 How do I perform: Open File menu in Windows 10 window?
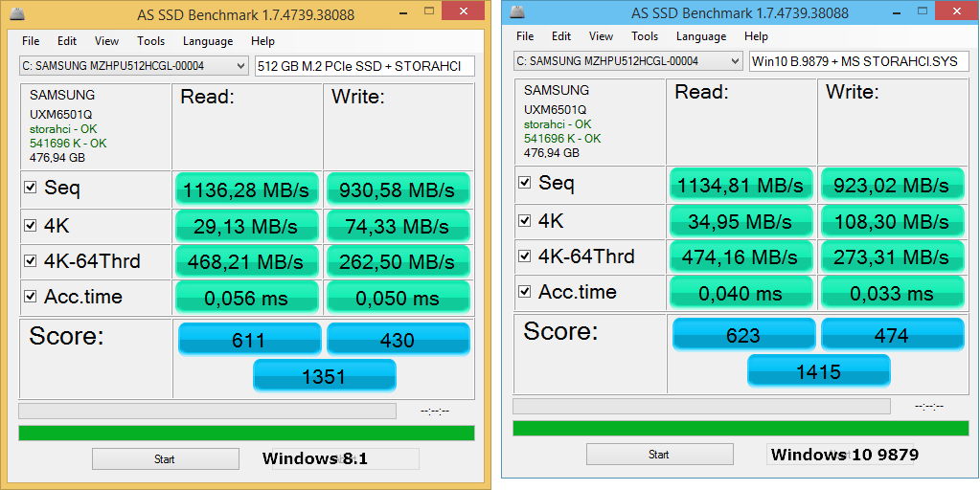click(x=525, y=36)
